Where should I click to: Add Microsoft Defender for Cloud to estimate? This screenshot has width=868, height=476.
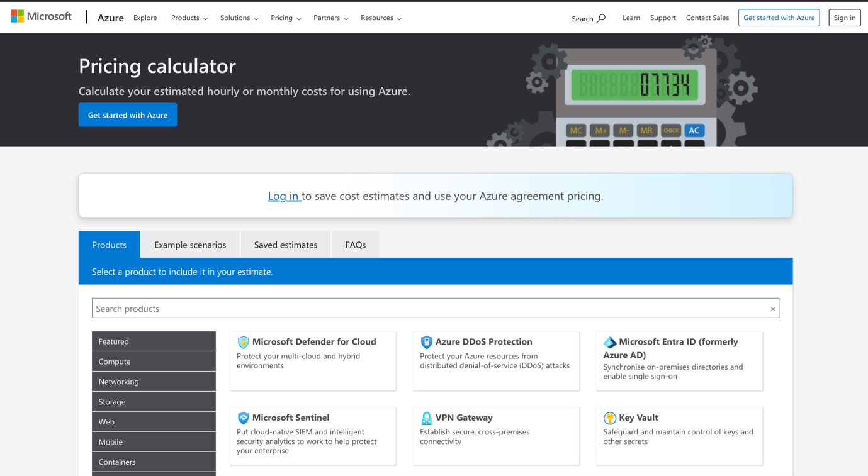coord(313,361)
